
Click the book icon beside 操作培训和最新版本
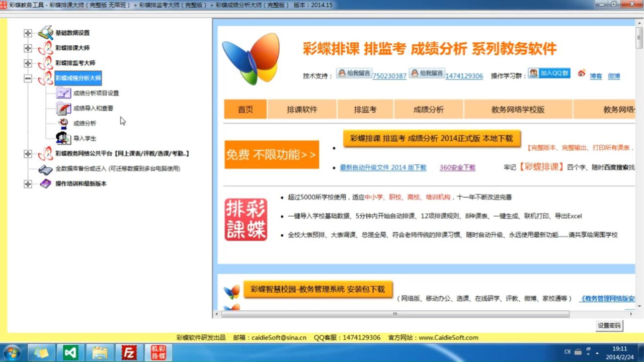[x=45, y=184]
